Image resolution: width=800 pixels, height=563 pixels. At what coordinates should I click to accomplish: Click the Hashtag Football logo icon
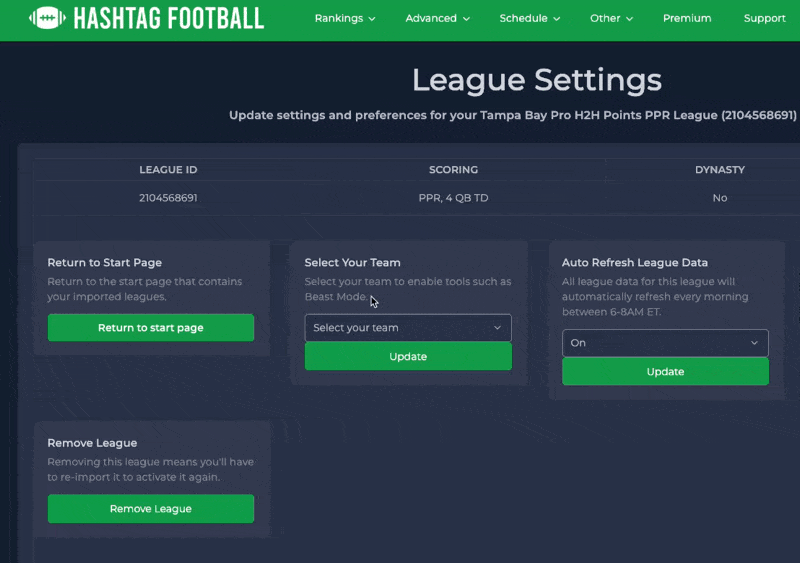[47, 18]
